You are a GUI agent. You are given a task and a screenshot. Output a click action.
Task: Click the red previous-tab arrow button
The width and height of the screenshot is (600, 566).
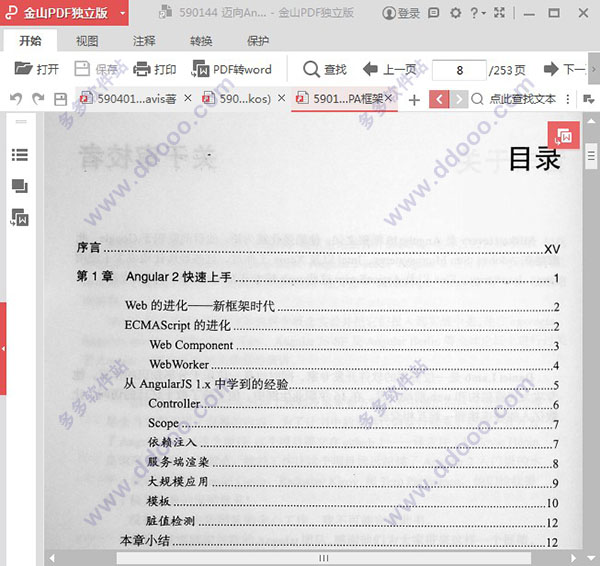tap(439, 99)
